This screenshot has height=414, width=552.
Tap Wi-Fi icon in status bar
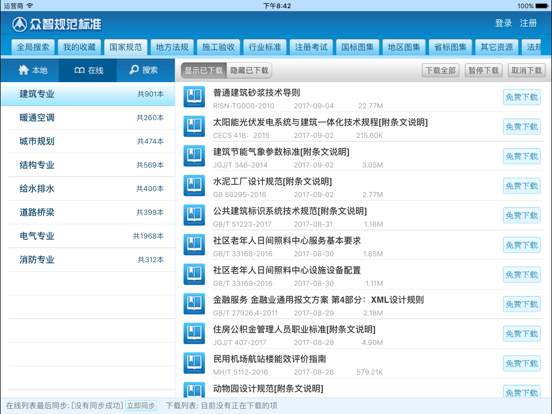coord(30,6)
